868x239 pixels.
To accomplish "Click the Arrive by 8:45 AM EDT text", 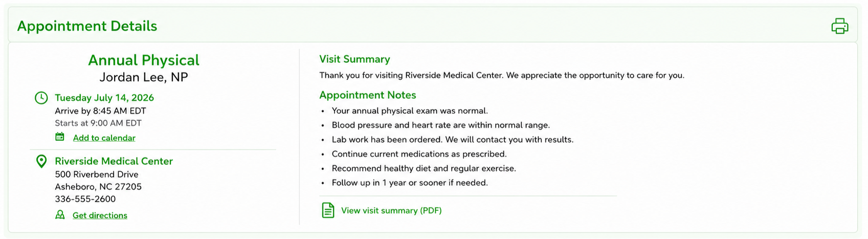I will (101, 111).
